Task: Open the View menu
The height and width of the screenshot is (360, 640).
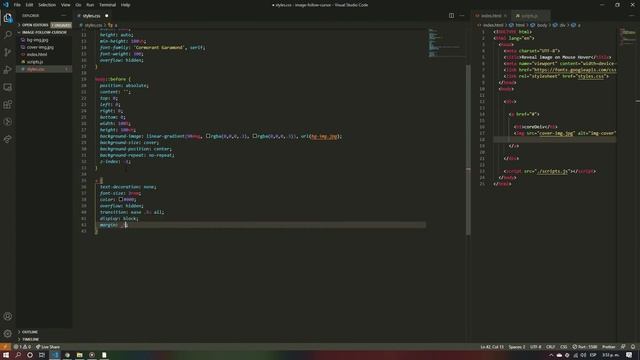Action: pyautogui.click(x=65, y=5)
